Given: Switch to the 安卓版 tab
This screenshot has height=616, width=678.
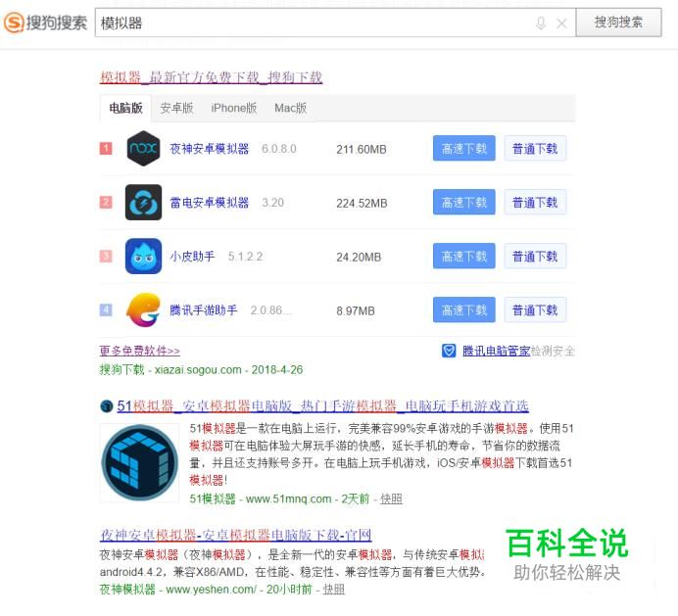Looking at the screenshot, I should [176, 108].
